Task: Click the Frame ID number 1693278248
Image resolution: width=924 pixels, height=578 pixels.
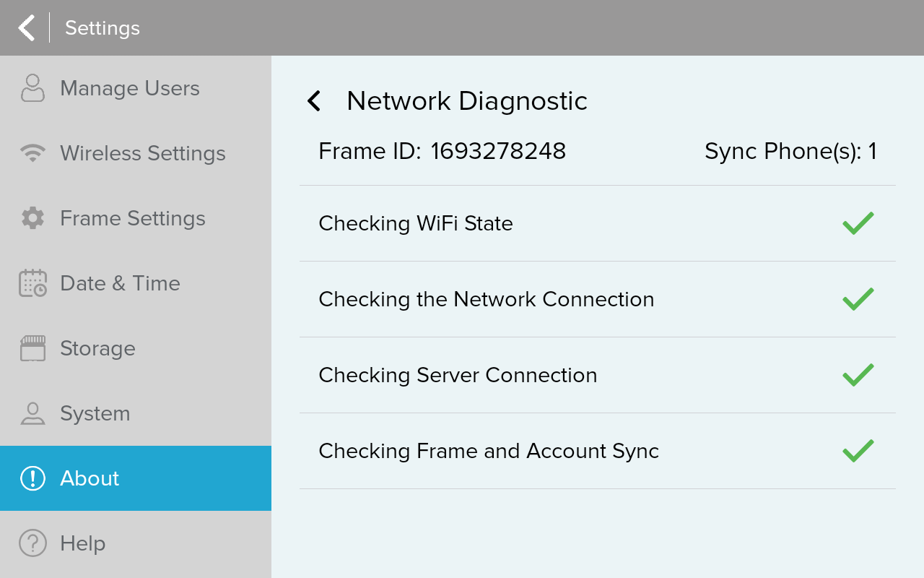Action: (498, 151)
